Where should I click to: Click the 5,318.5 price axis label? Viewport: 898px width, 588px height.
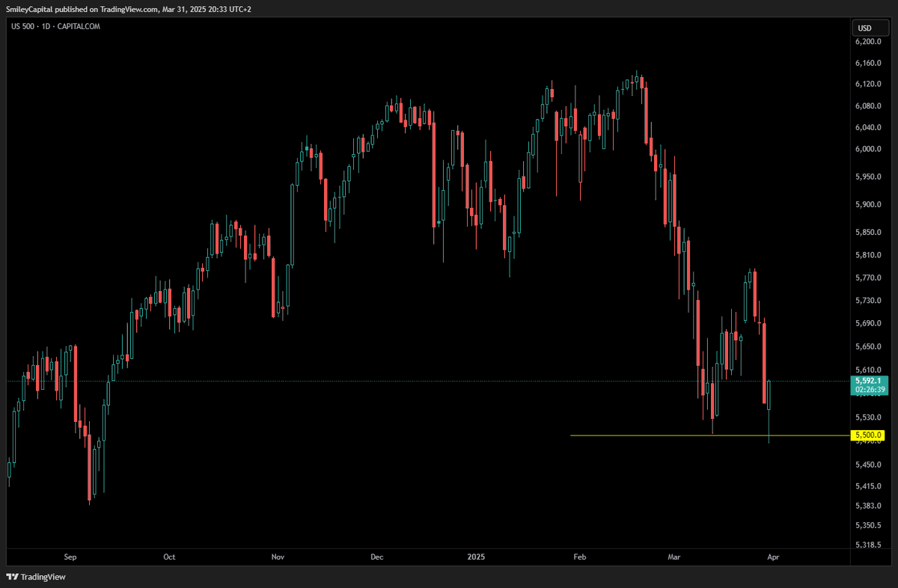click(868, 545)
